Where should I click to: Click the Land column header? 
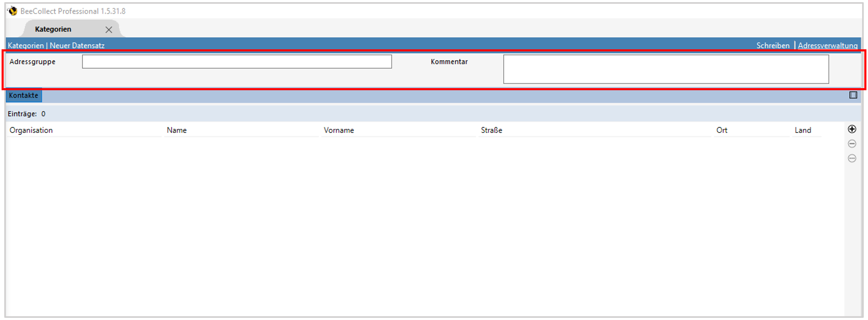[802, 130]
